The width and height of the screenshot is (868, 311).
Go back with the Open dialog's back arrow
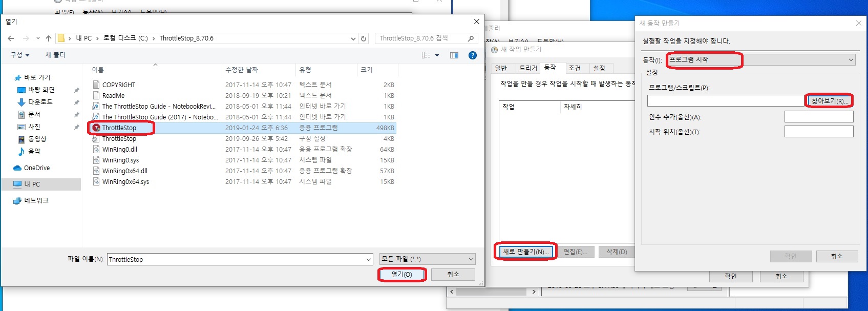pos(11,38)
